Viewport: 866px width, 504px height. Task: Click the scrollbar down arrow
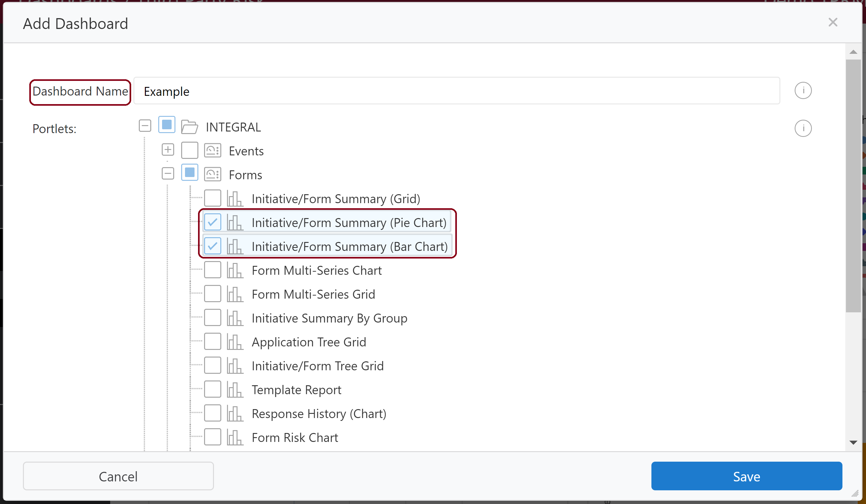(853, 443)
